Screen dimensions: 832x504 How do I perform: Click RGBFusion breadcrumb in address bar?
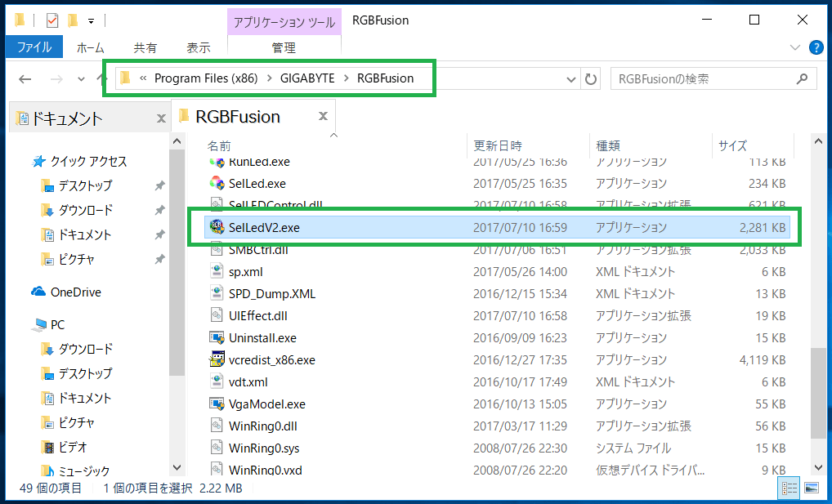tap(385, 78)
